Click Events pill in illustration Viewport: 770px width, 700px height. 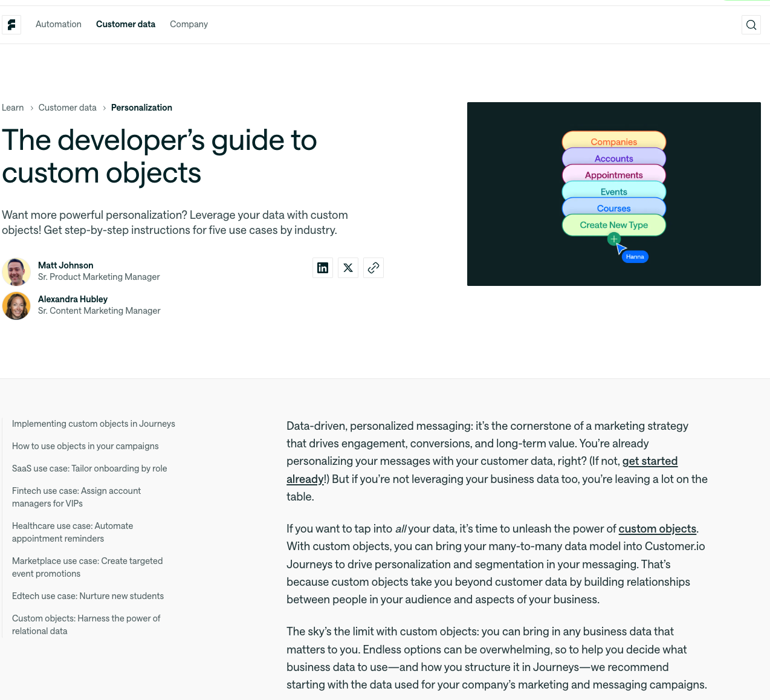click(614, 192)
